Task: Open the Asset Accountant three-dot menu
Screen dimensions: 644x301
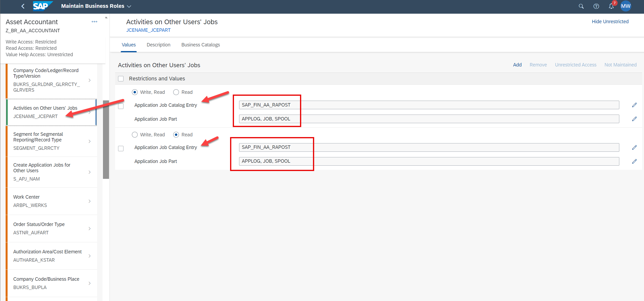Action: (x=94, y=22)
